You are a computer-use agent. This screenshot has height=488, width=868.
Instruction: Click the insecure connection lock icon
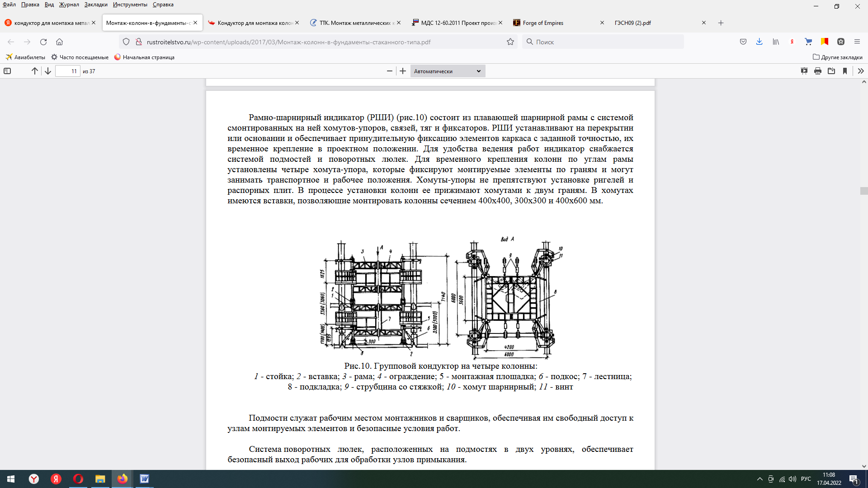(x=139, y=42)
